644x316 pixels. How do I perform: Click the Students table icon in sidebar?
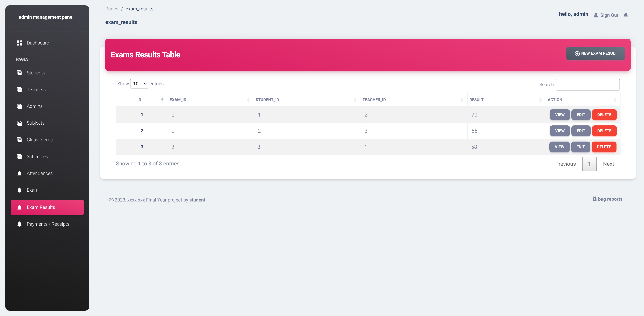(x=19, y=73)
